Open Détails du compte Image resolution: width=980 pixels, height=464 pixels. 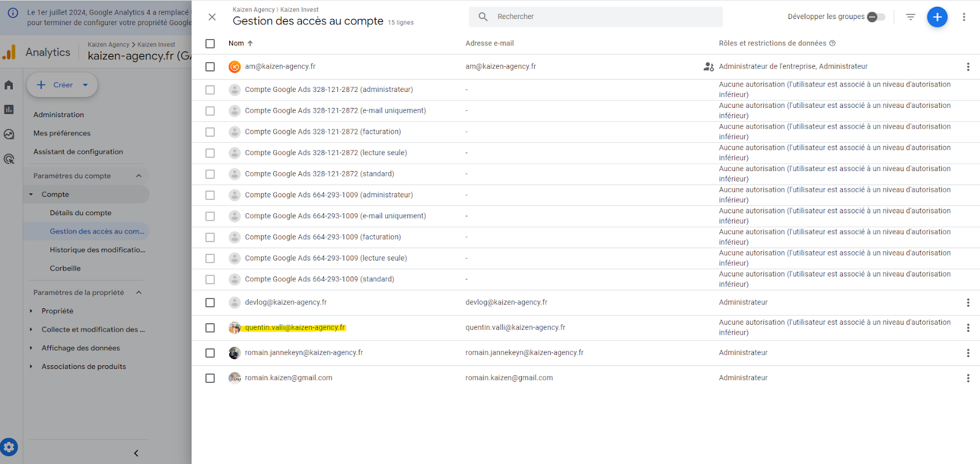[x=81, y=213]
